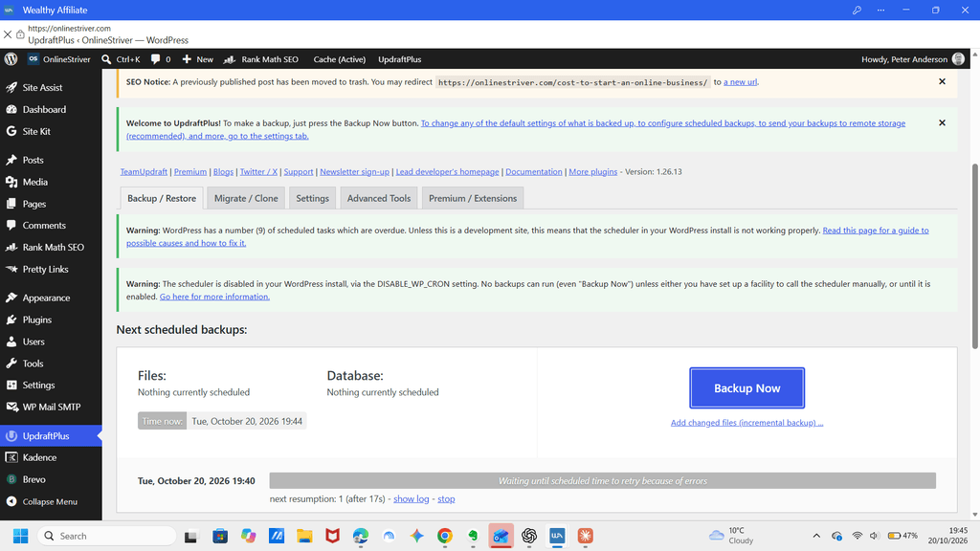Open the Twitter / X link
This screenshot has width=980, height=551.
tap(258, 171)
